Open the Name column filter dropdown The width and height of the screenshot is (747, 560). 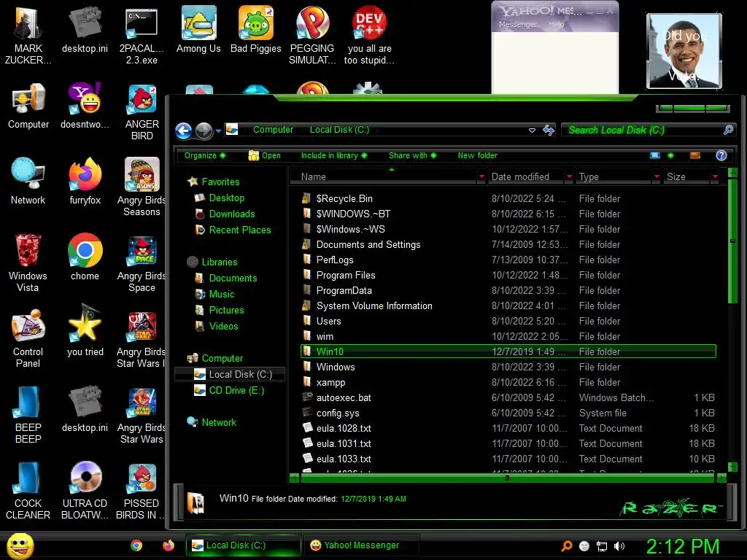[x=481, y=176]
